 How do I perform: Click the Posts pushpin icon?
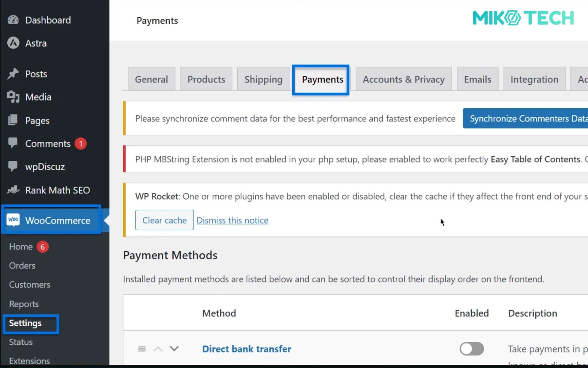coord(13,74)
